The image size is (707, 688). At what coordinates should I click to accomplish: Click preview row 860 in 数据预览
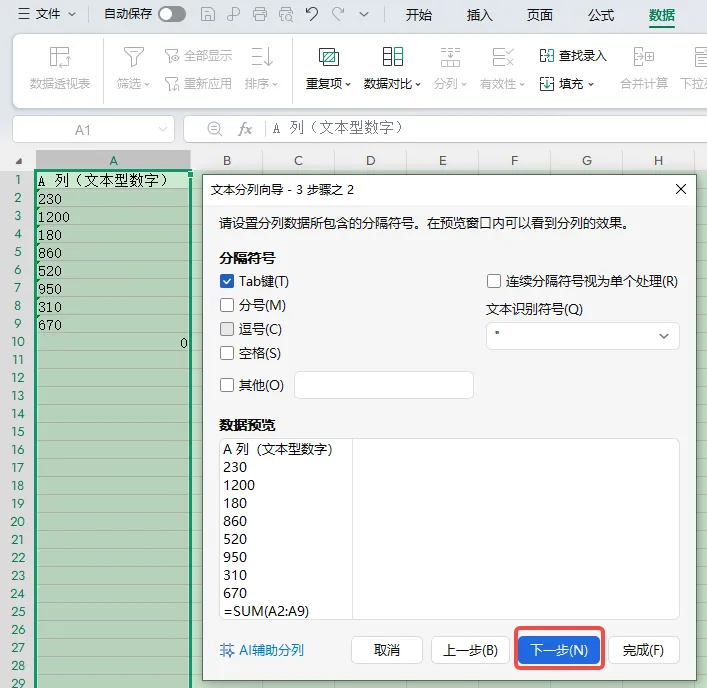coord(235,521)
